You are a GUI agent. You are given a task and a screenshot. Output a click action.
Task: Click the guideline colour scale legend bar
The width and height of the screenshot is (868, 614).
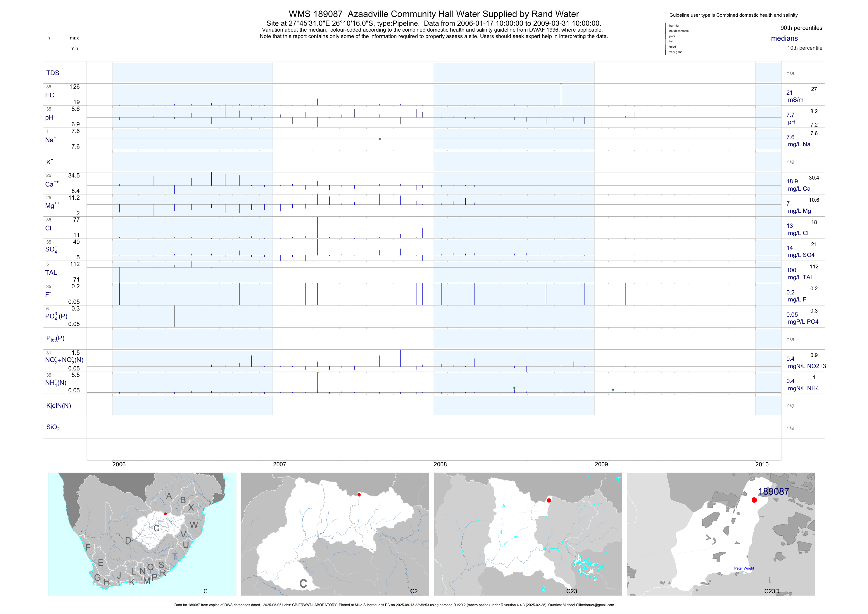(x=666, y=39)
